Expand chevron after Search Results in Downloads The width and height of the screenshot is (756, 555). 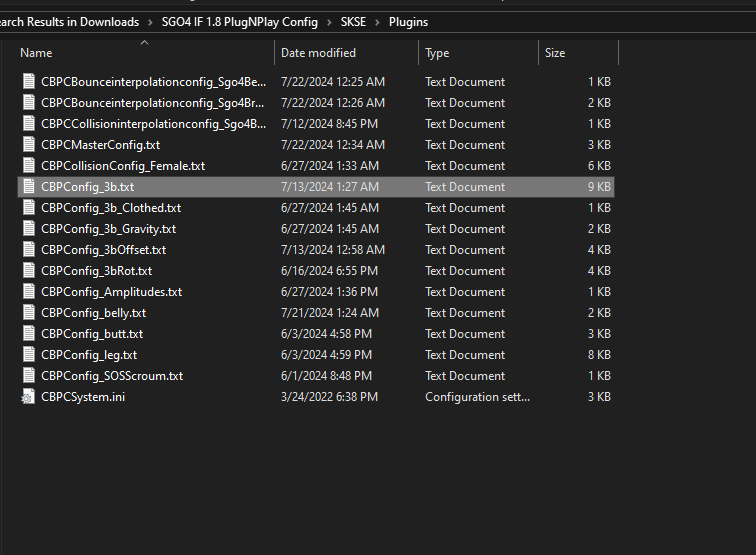coord(150,22)
